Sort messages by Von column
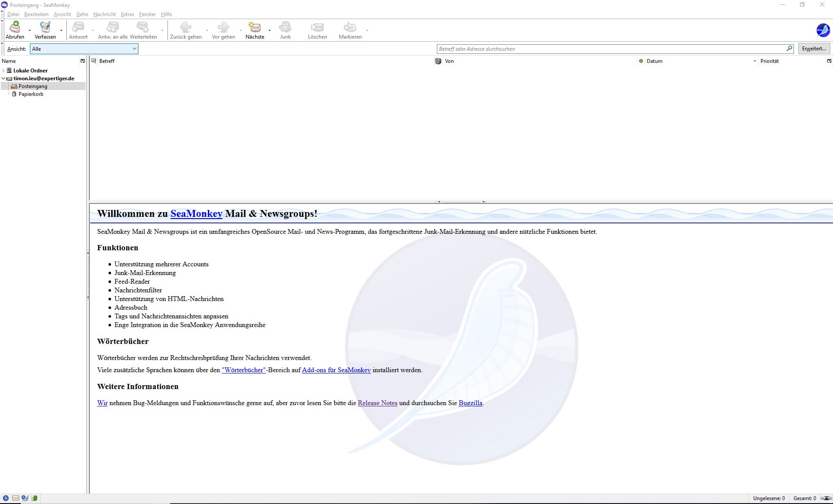Viewport: 833px width, 504px height. click(539, 61)
